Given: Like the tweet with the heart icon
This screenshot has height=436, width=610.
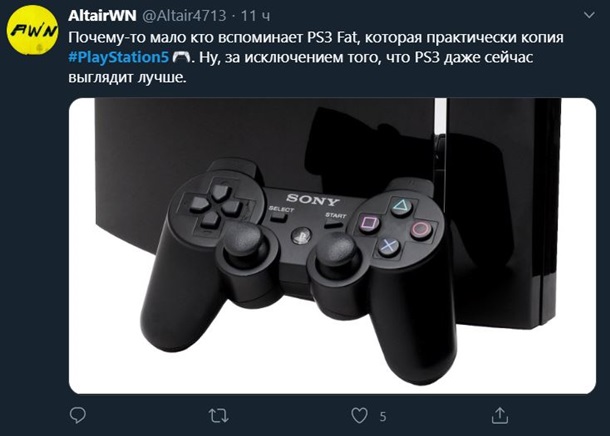Looking at the screenshot, I should [x=359, y=415].
